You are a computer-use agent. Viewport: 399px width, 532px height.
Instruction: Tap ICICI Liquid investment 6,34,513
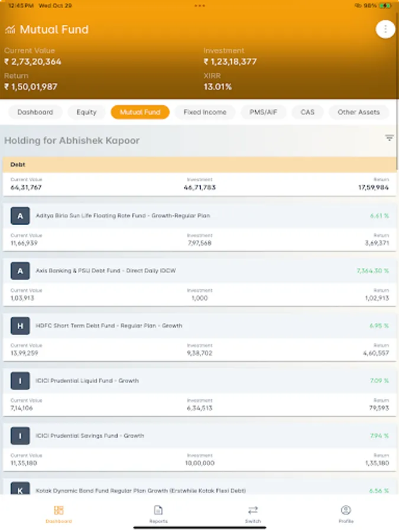[x=200, y=408]
